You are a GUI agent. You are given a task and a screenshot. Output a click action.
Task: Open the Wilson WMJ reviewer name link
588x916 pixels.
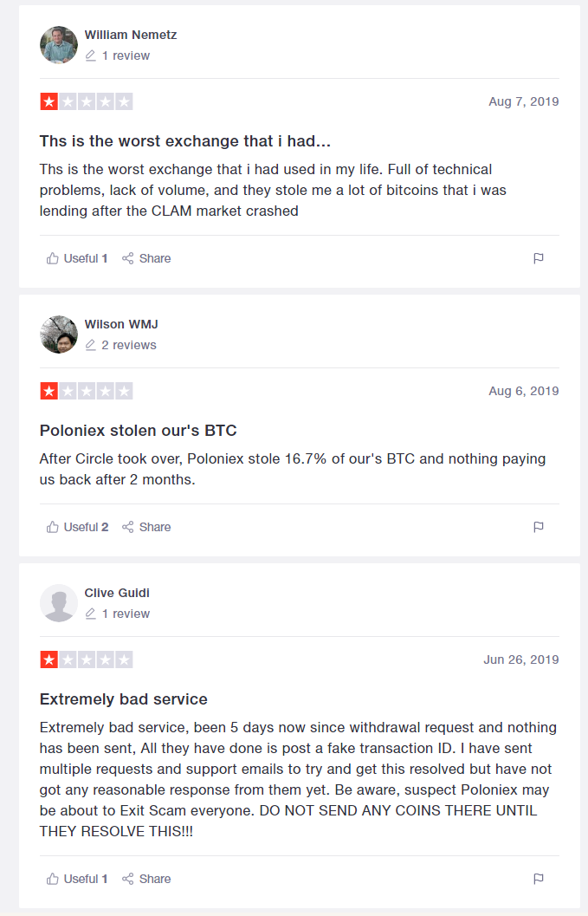coord(121,324)
